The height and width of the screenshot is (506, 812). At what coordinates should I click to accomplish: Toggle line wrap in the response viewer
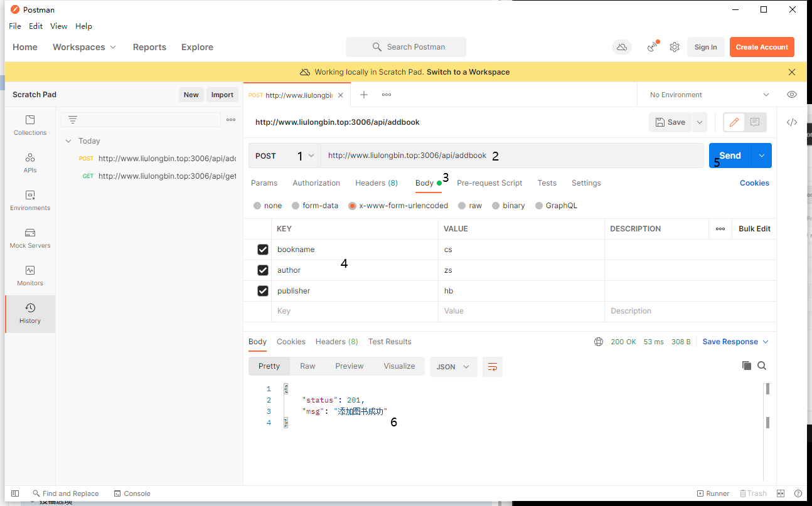(493, 366)
